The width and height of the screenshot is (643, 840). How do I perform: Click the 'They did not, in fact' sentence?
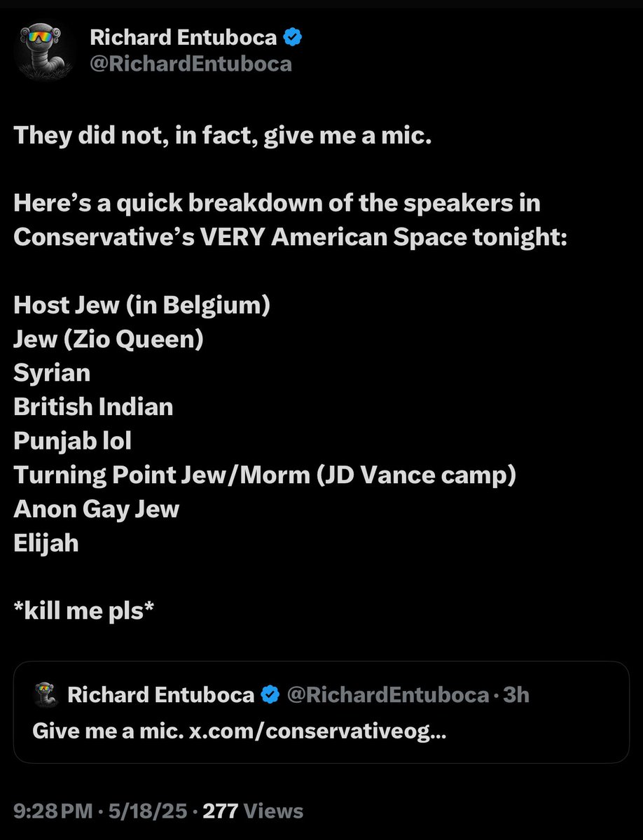(221, 135)
